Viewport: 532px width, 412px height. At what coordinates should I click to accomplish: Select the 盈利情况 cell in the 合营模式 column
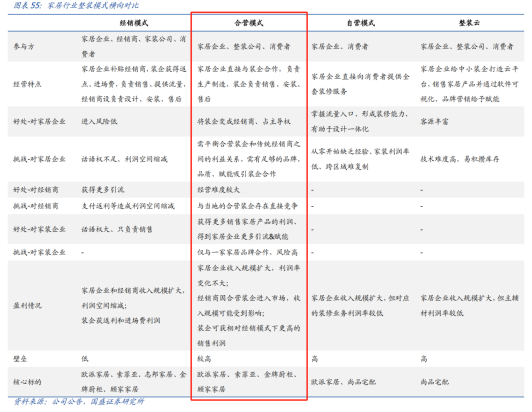[x=249, y=305]
